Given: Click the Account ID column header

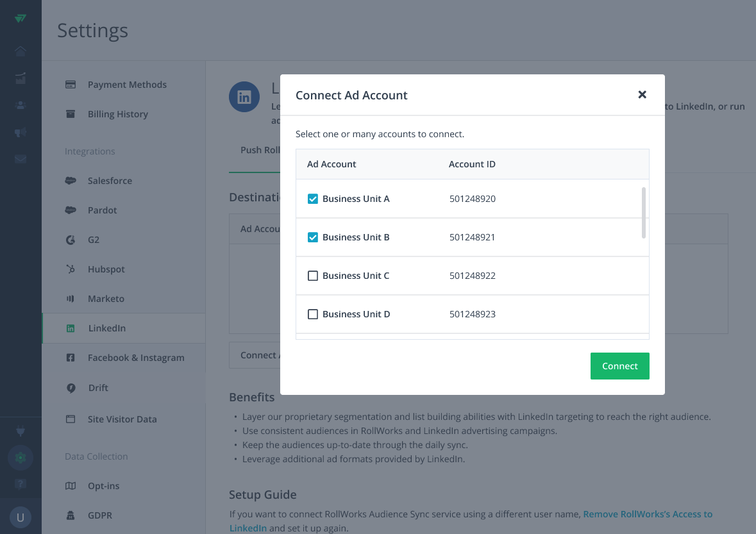Looking at the screenshot, I should pyautogui.click(x=472, y=164).
